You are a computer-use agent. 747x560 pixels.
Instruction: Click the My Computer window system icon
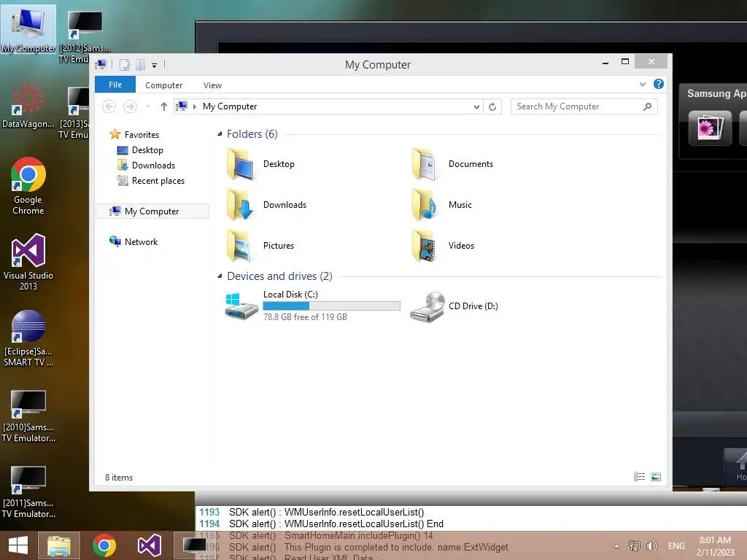[101, 65]
